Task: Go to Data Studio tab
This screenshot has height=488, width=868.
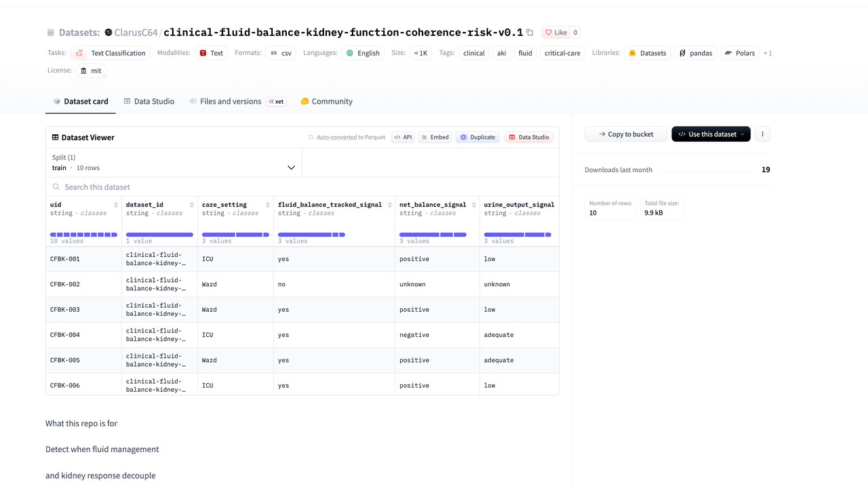Action: (x=149, y=101)
